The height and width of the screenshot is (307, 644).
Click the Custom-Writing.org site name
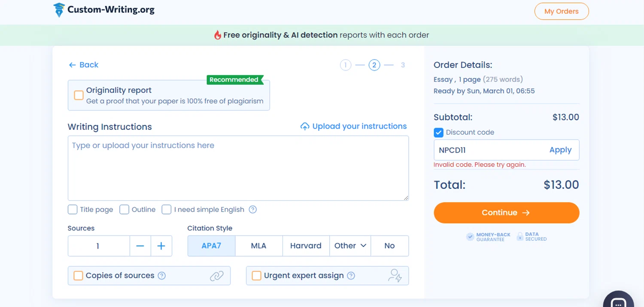(x=111, y=10)
